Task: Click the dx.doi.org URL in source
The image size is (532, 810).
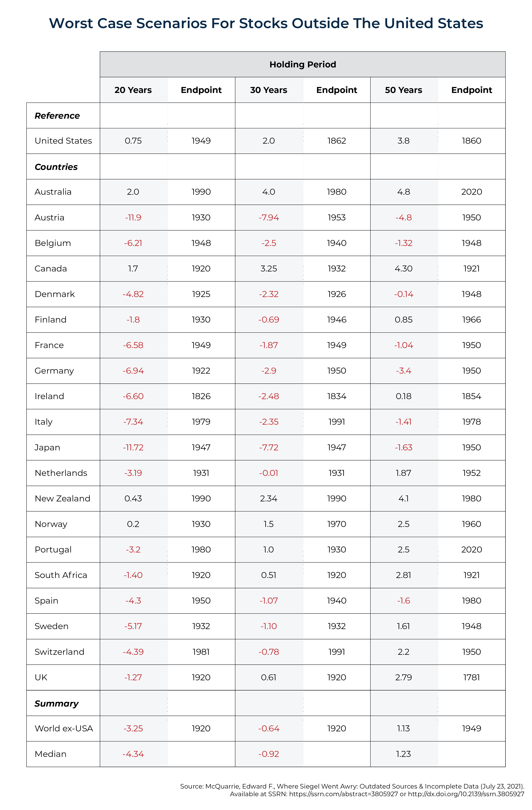Action: [x=466, y=794]
